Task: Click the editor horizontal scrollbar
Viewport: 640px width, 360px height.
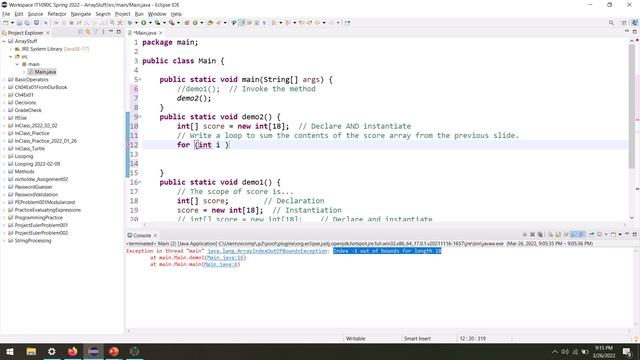Action: click(x=384, y=224)
